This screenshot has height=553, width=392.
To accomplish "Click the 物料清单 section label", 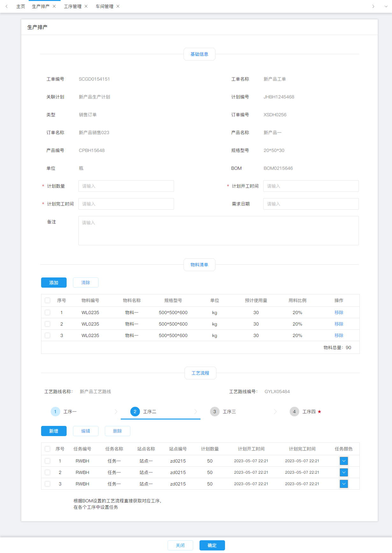I will pyautogui.click(x=200, y=265).
